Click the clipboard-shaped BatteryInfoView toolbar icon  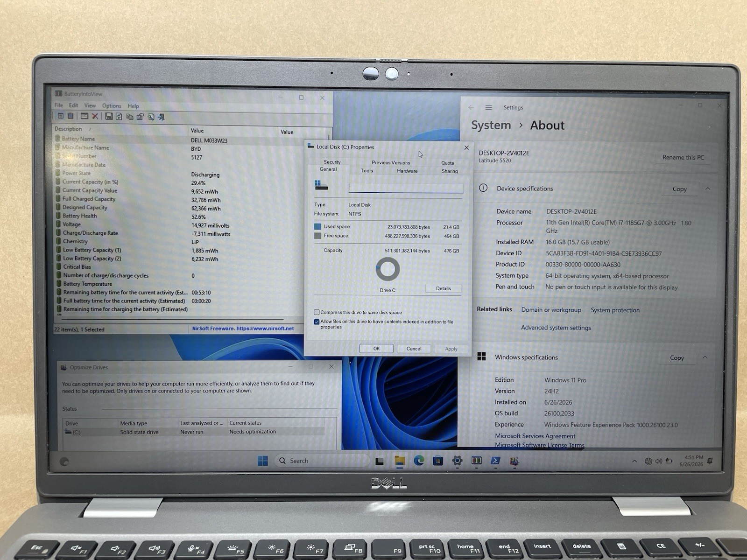coord(70,116)
